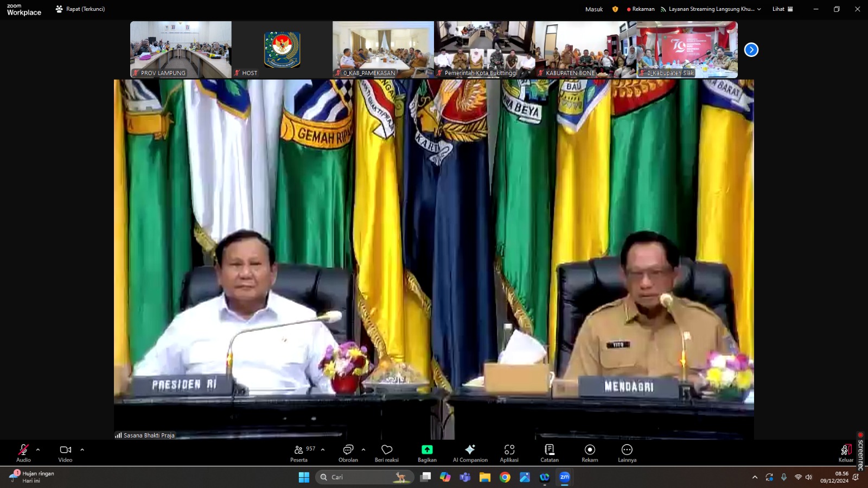Toggle the camera with the Video button

click(65, 453)
